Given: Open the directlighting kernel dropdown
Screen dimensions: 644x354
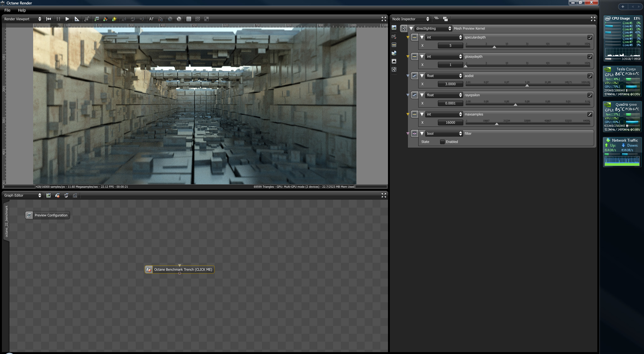Looking at the screenshot, I should [x=433, y=28].
